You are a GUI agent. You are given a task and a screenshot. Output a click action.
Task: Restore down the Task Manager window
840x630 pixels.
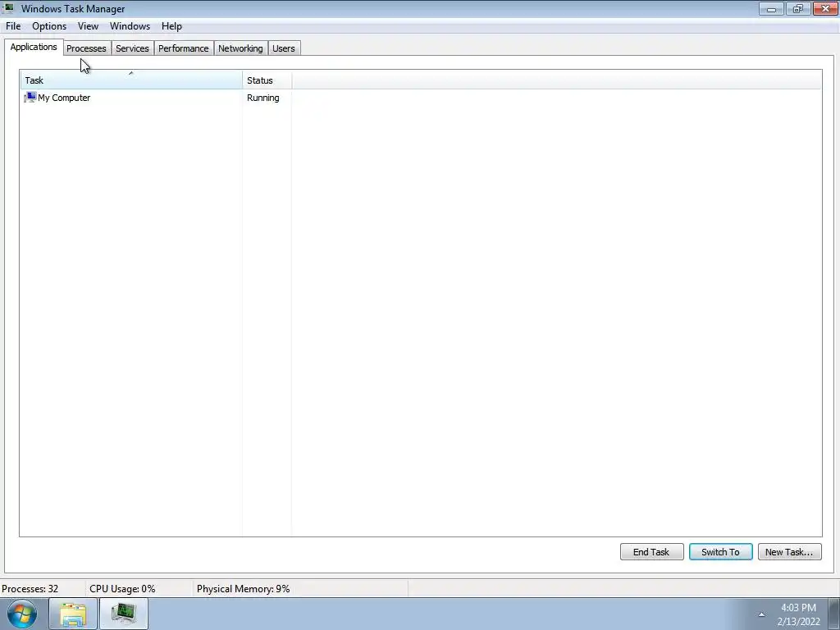pos(798,8)
